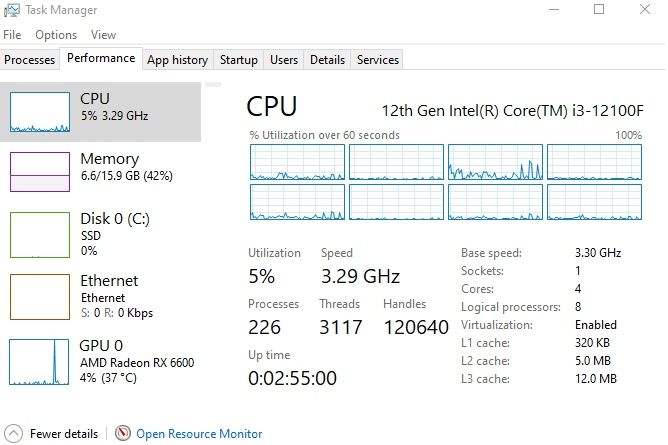
Task: Switch to the Processes tab
Action: pos(30,60)
